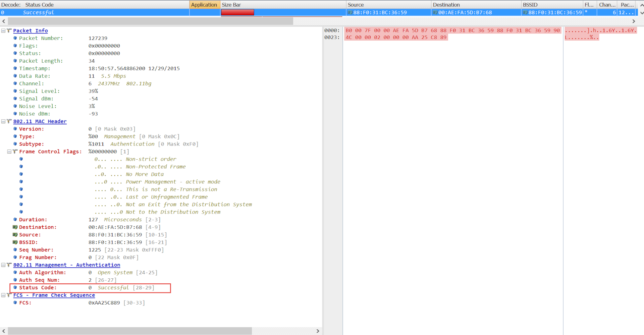
Task: Click the icon beside Destination field
Action: point(15,227)
